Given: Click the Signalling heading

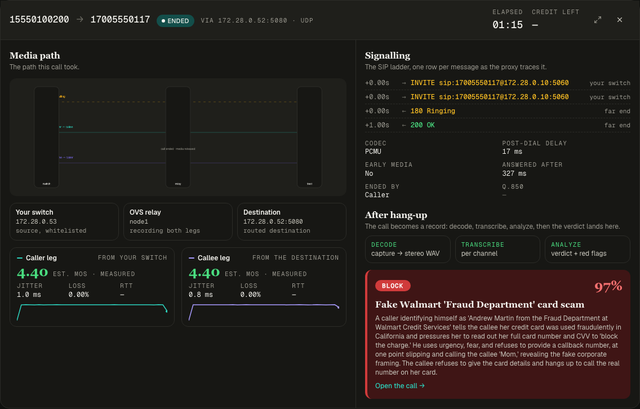Looking at the screenshot, I should 387,56.
